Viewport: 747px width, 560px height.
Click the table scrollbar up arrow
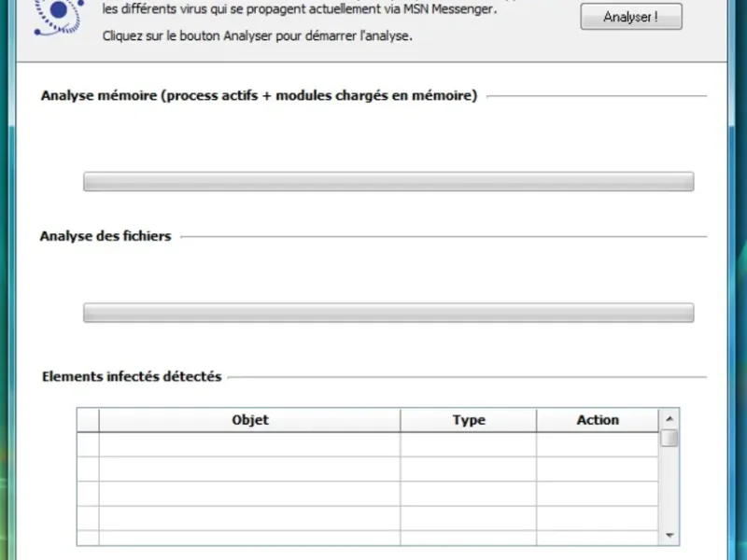(x=669, y=418)
